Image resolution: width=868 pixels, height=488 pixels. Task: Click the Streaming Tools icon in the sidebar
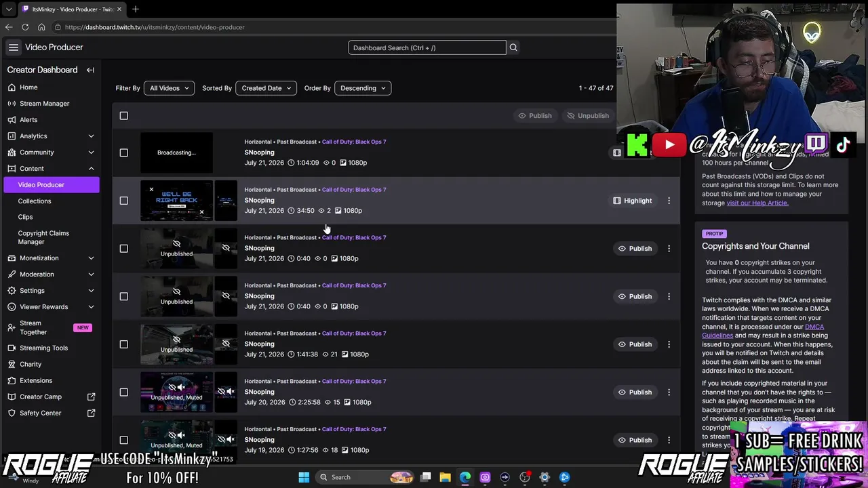pos(12,348)
